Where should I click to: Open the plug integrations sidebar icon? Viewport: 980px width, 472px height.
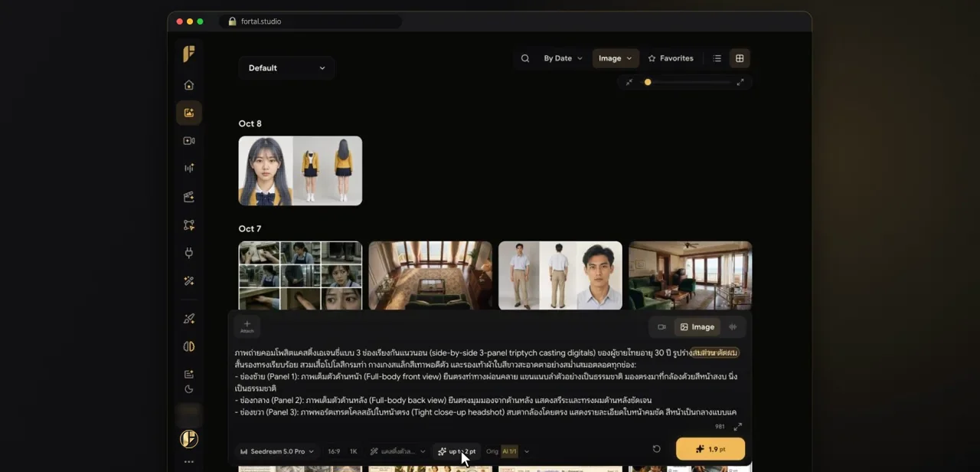pyautogui.click(x=189, y=253)
